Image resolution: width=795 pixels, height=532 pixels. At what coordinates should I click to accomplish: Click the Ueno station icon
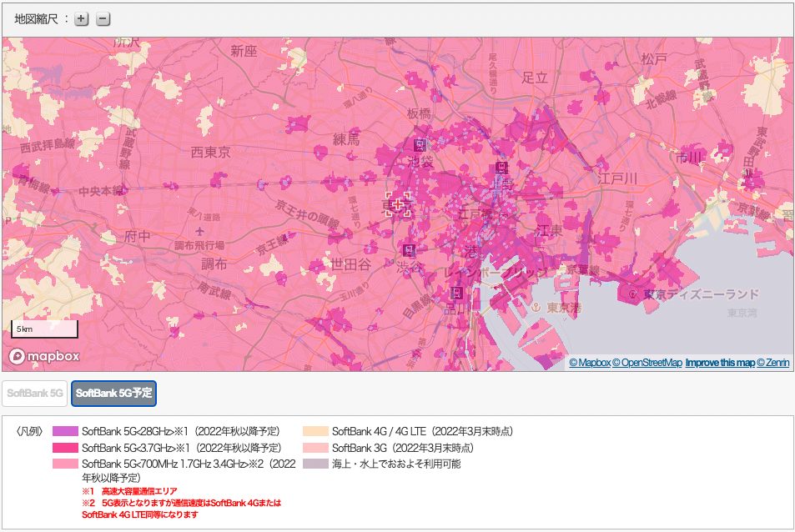501,168
